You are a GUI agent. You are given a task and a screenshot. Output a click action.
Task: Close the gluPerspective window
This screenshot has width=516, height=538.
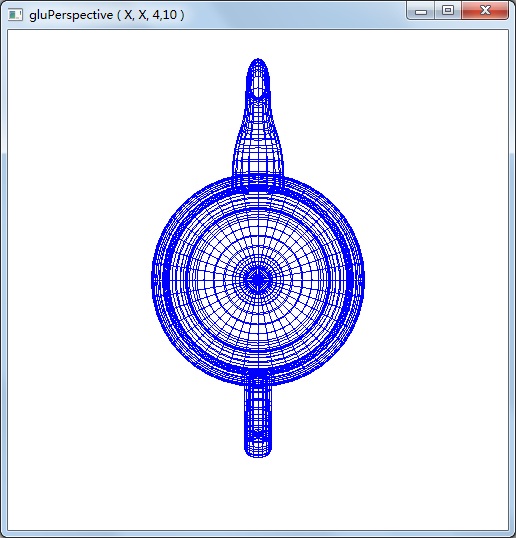[485, 11]
